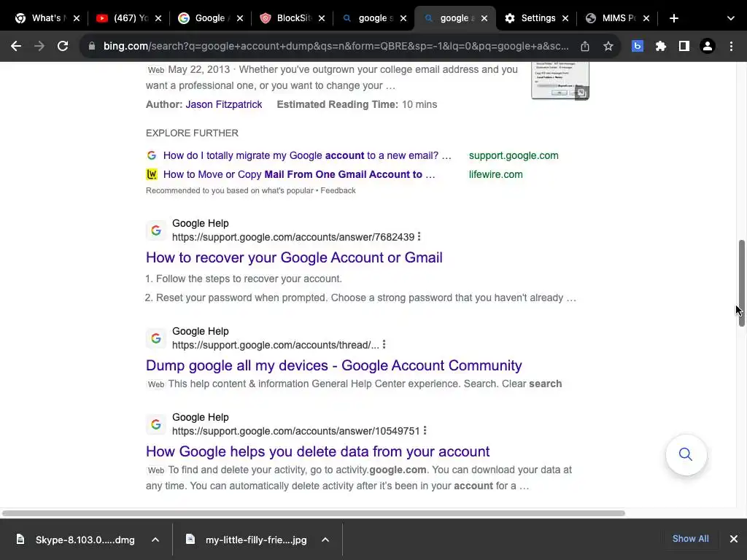Switch to BlockSite tab
The image size is (747, 560).
(x=292, y=18)
